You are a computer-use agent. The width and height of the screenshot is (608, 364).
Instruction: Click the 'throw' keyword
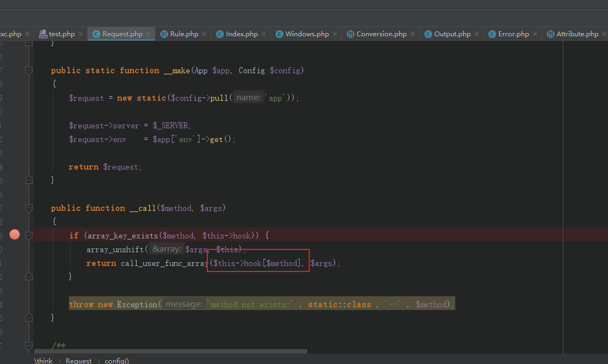coord(82,305)
